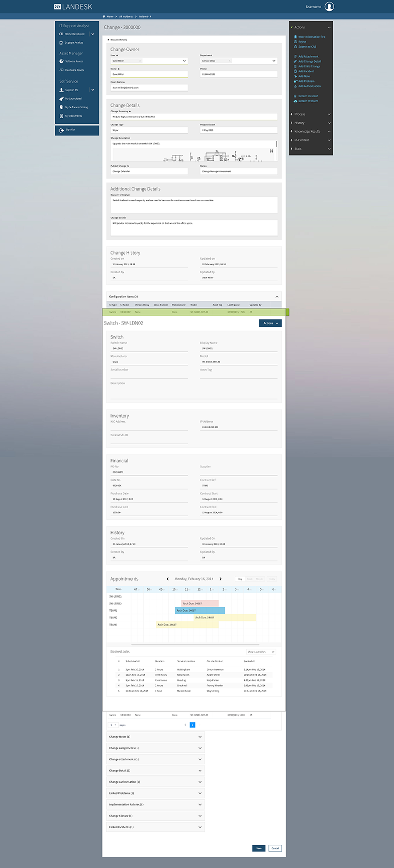Open the switch Actions menu button
This screenshot has width=394, height=868.
coord(270,324)
